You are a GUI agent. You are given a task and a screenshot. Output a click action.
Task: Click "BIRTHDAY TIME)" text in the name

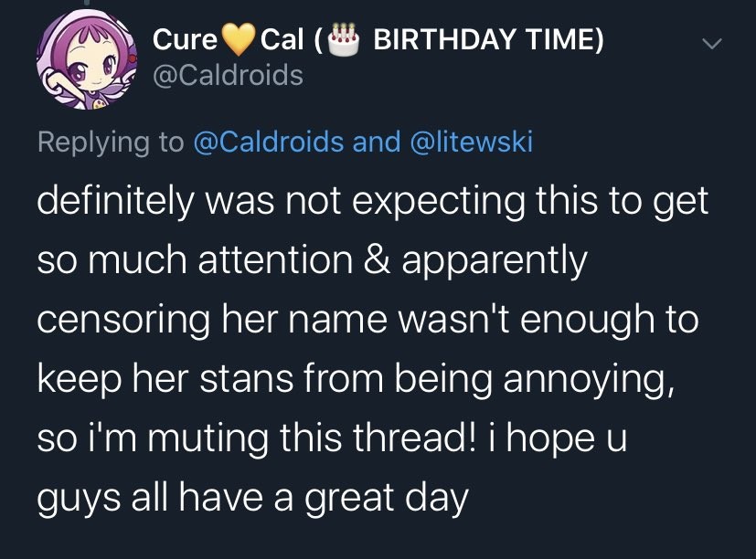[x=489, y=40]
